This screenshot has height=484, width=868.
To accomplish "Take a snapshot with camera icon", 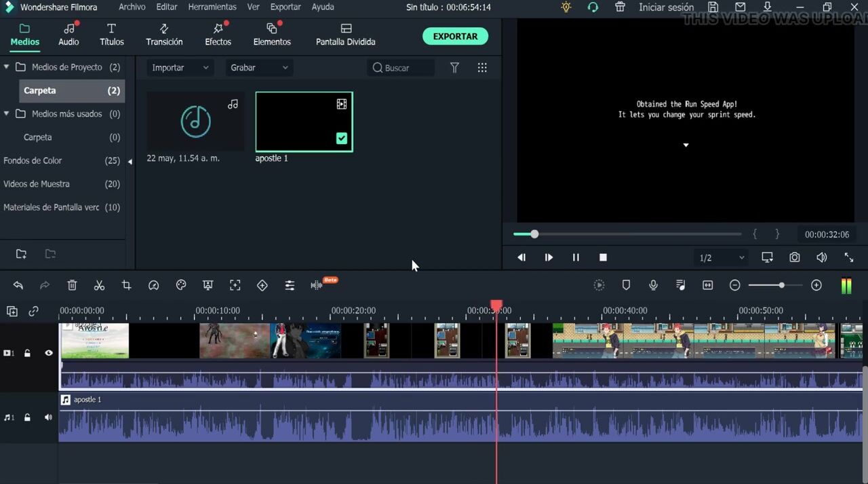I will [794, 257].
